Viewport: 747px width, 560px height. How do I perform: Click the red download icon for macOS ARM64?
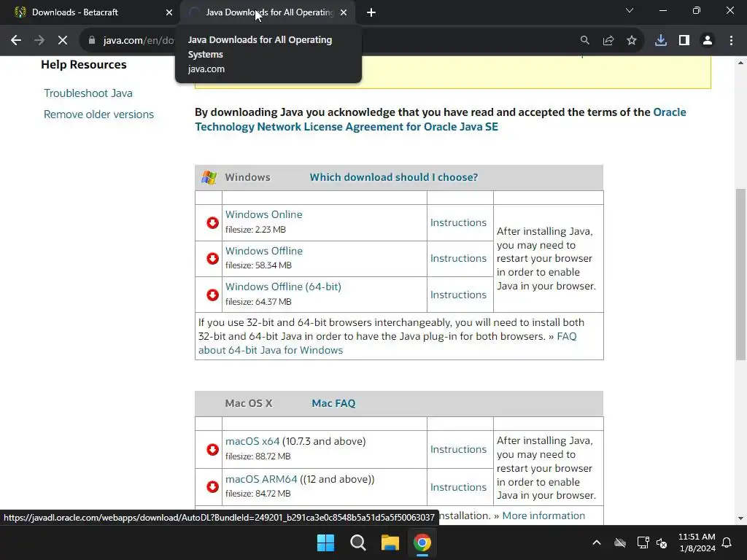pos(212,486)
